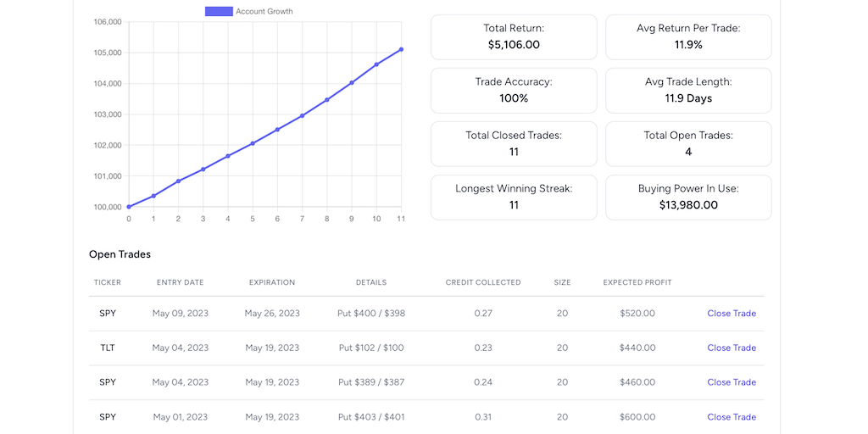Image resolution: width=868 pixels, height=434 pixels.
Task: Click the TICKER column header
Action: [x=108, y=282]
